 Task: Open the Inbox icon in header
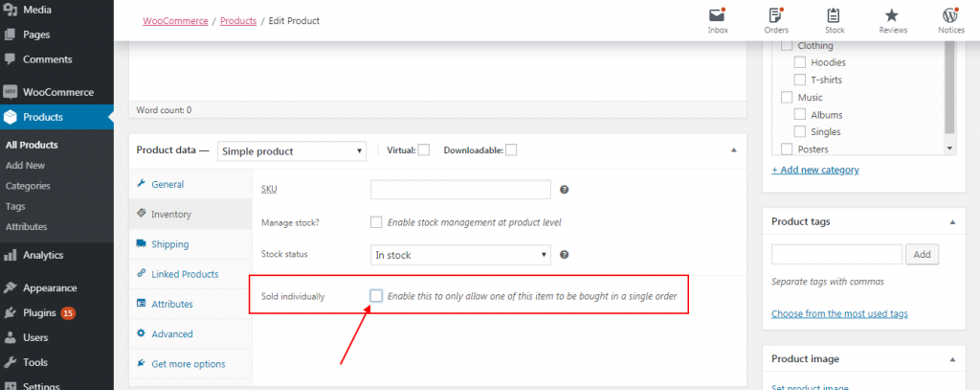(718, 15)
